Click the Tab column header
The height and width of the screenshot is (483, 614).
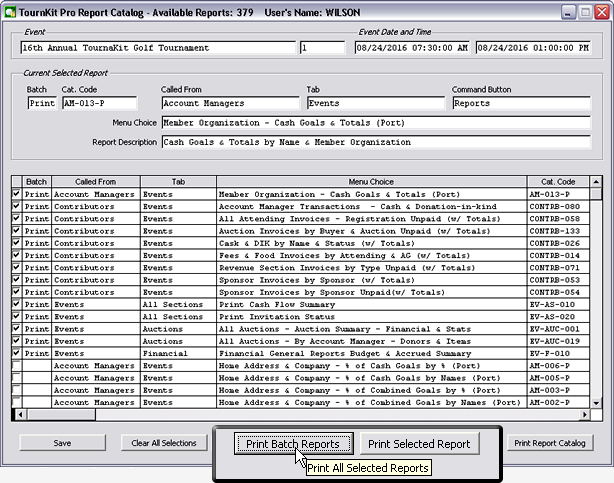click(x=178, y=182)
